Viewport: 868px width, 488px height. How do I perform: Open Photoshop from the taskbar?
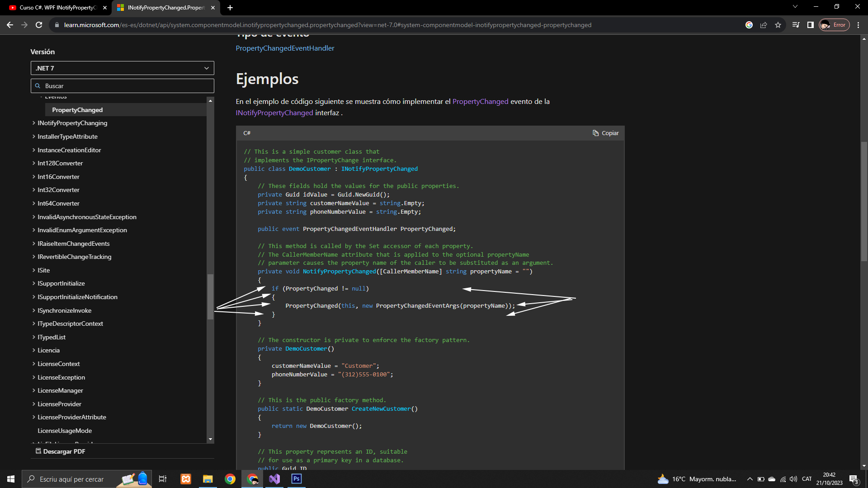(x=297, y=479)
